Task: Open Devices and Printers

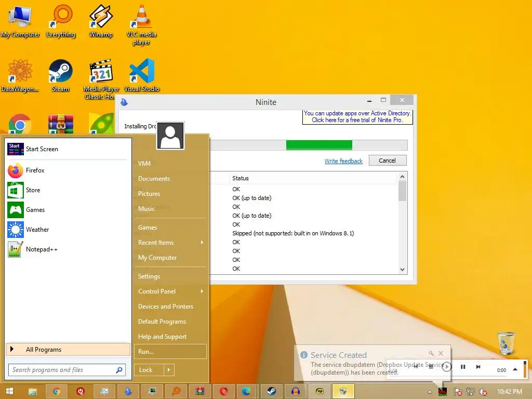Action: (170, 307)
